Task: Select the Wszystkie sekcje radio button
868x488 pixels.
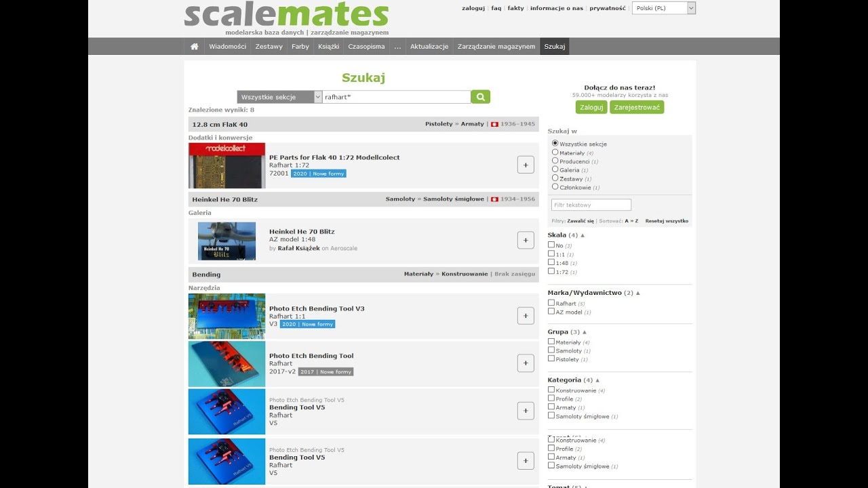Action: [555, 144]
